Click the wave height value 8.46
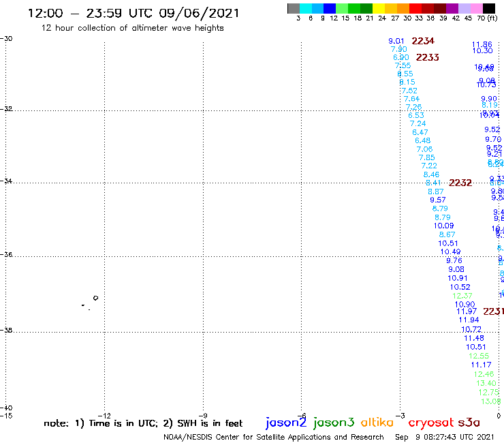The image size is (504, 443). (431, 174)
